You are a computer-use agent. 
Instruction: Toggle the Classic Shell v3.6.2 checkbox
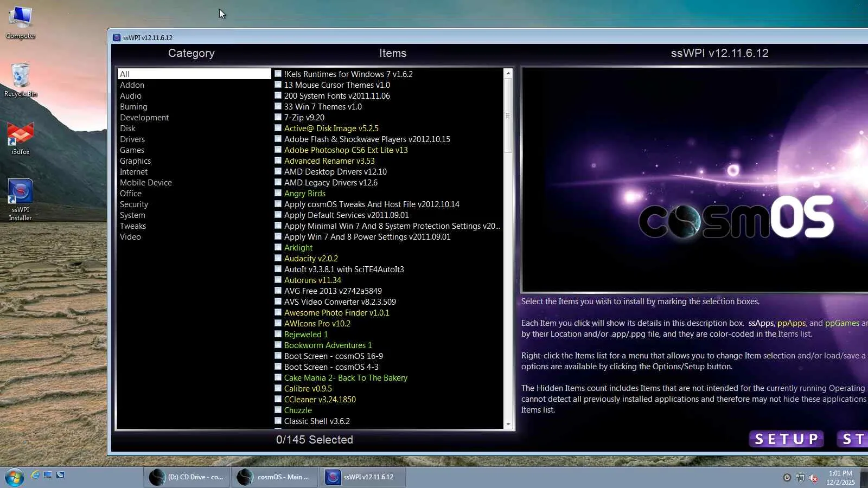click(x=278, y=421)
